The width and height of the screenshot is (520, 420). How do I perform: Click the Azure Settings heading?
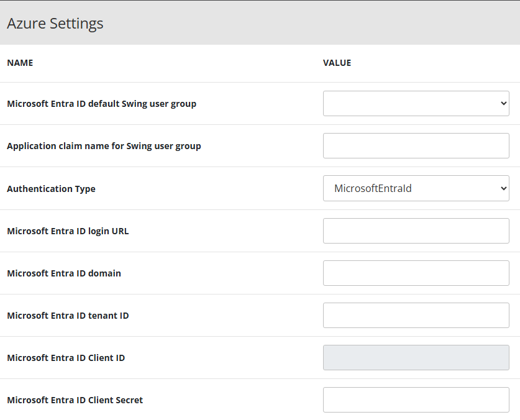(55, 24)
